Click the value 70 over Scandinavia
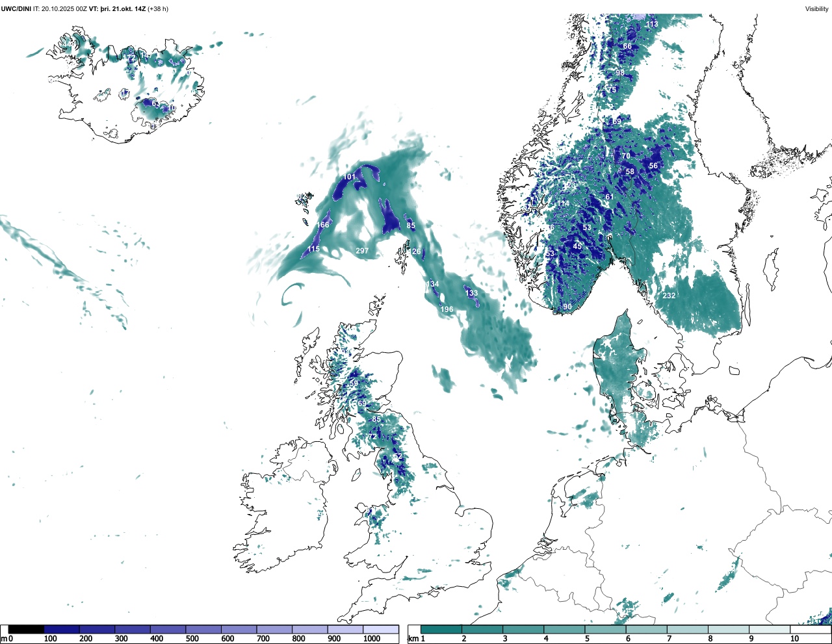Viewport: 832px width, 644px height. [626, 157]
